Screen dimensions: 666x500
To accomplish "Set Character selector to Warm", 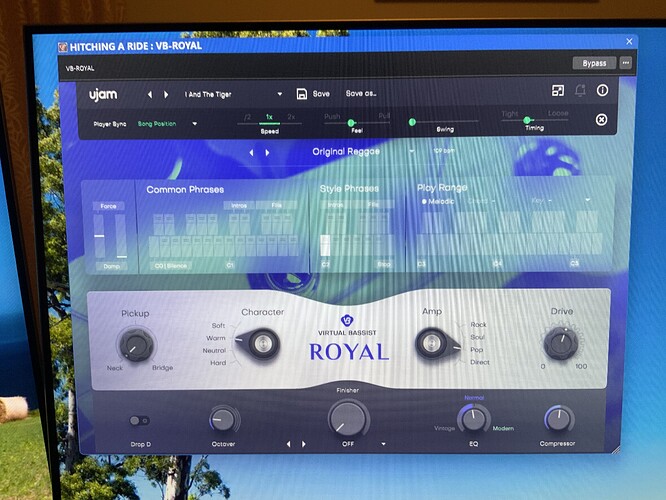I will tap(216, 338).
